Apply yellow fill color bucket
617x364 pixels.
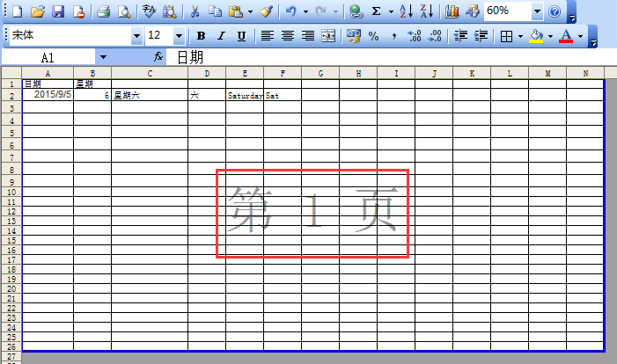tap(536, 36)
